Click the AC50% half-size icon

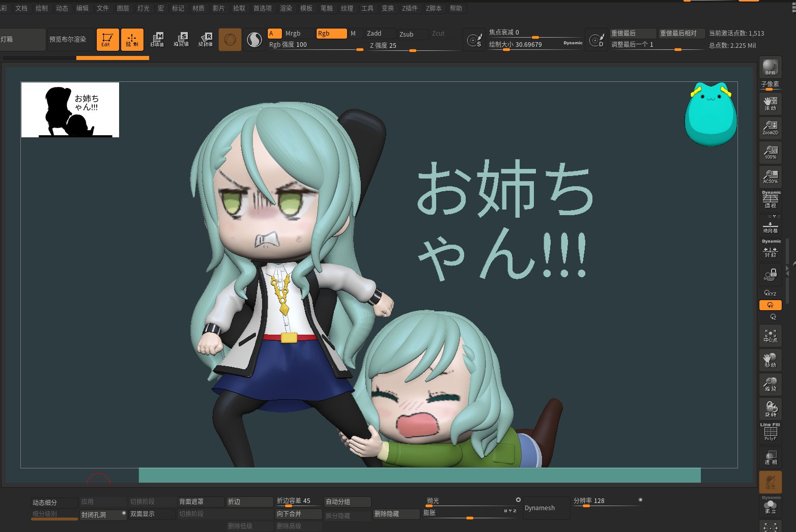[771, 176]
